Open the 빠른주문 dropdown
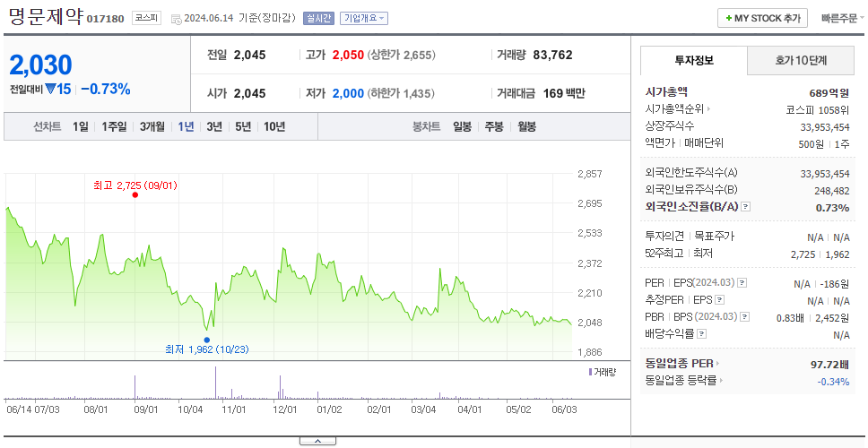Viewport: 868px width, 448px height. click(x=843, y=18)
